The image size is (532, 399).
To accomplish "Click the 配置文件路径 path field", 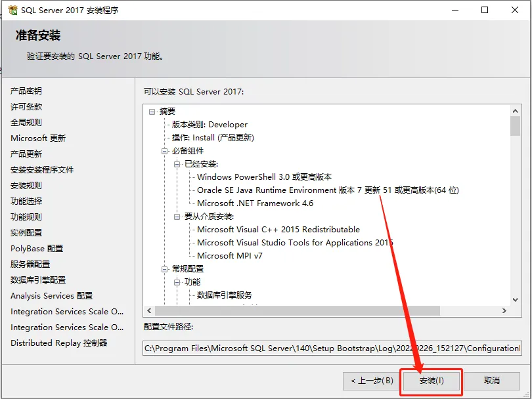I will tap(332, 348).
